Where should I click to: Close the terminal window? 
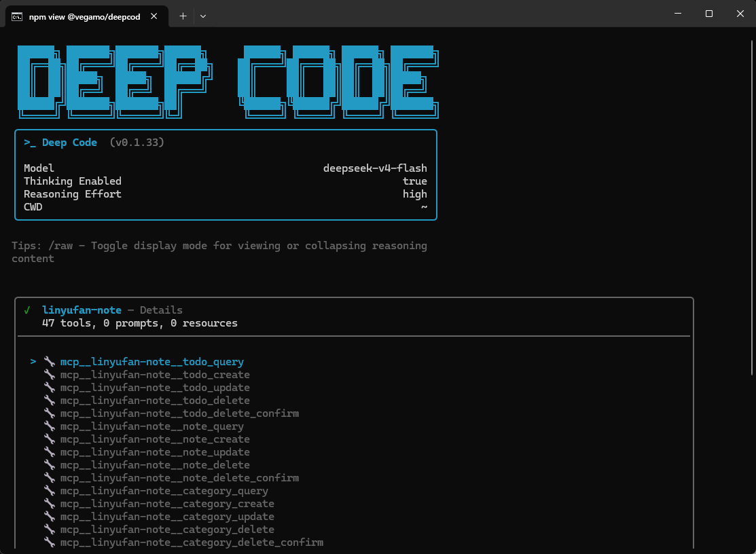[x=740, y=14]
